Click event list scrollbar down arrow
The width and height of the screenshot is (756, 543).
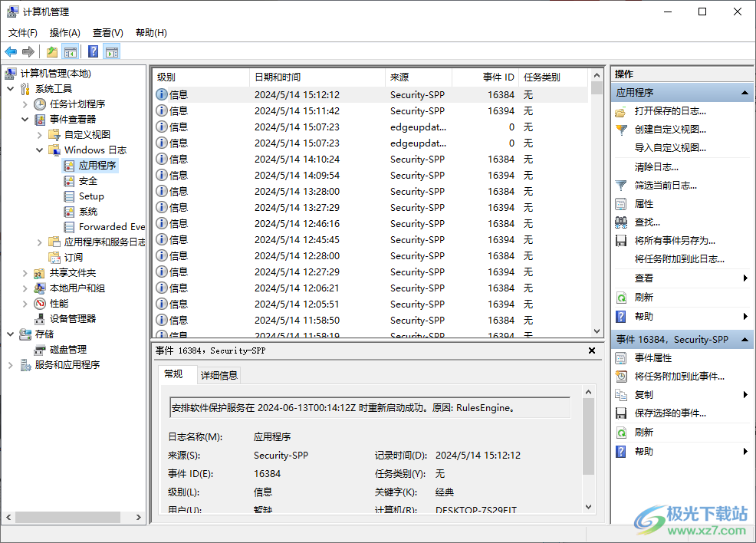(x=597, y=331)
